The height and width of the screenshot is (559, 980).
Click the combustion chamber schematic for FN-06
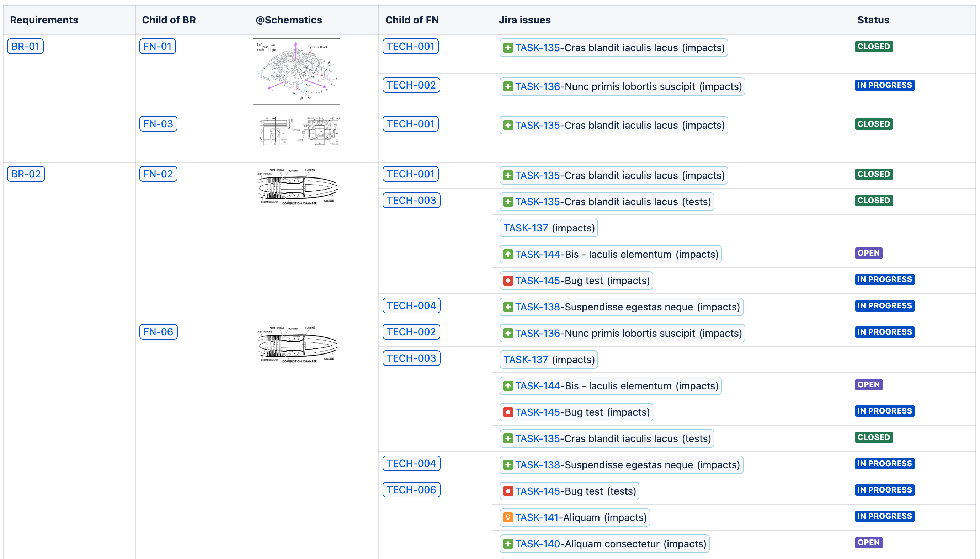pos(298,345)
